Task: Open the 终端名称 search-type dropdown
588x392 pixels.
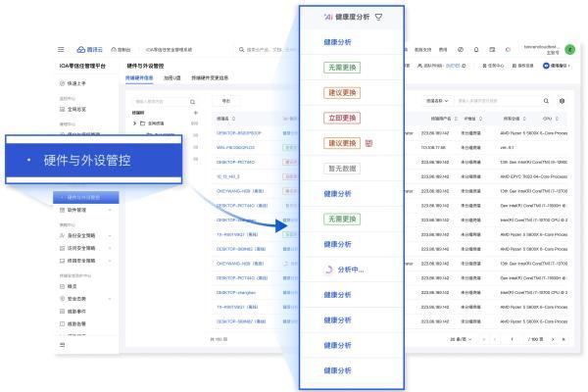Action: click(x=437, y=101)
